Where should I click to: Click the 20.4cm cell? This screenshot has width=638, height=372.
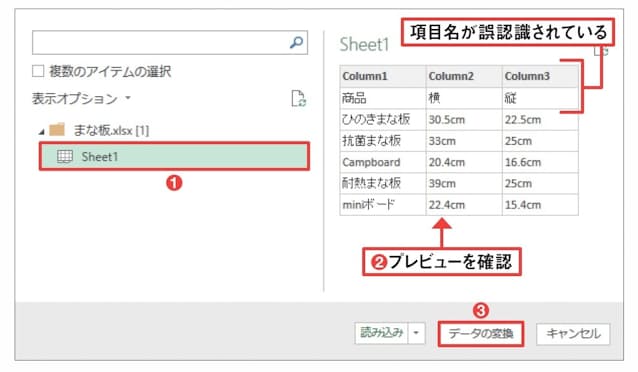pyautogui.click(x=464, y=162)
